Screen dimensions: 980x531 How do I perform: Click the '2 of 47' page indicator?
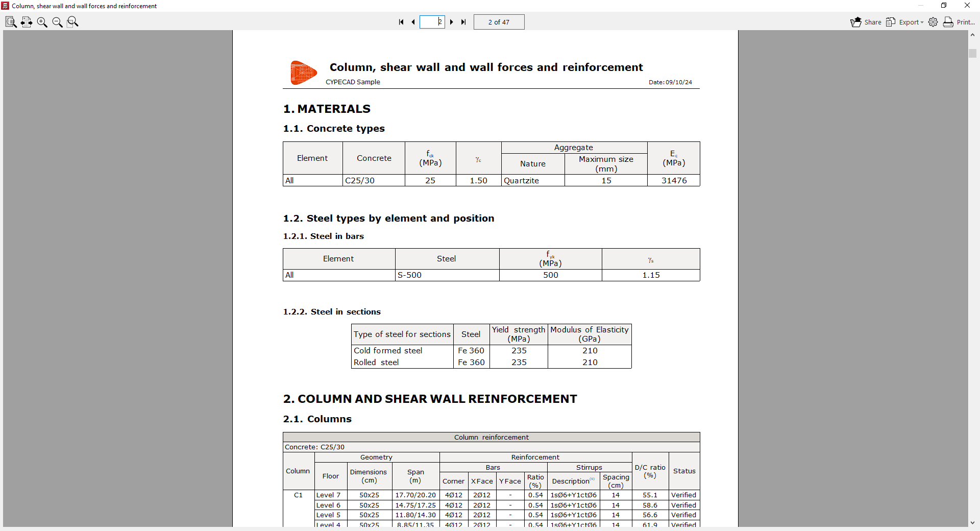click(499, 22)
